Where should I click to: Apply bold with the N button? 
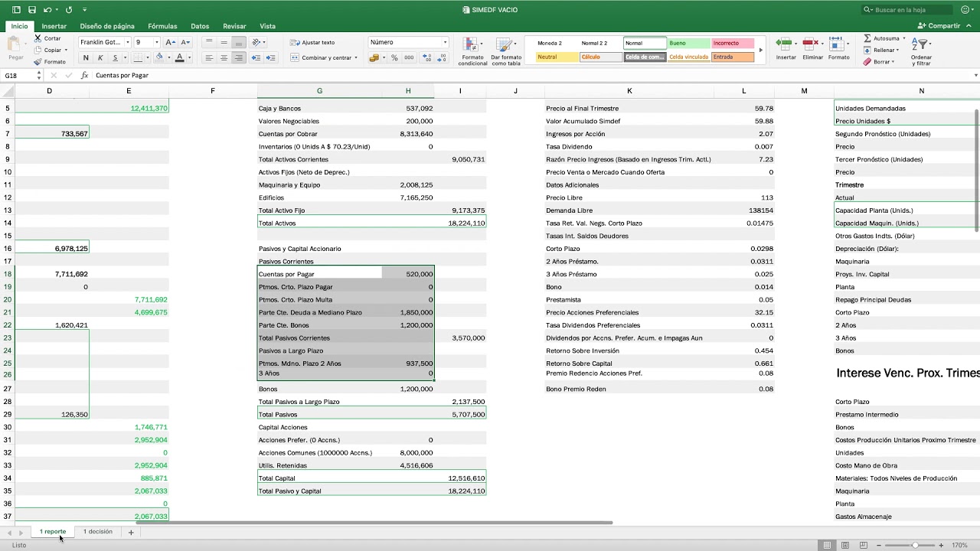[x=86, y=58]
